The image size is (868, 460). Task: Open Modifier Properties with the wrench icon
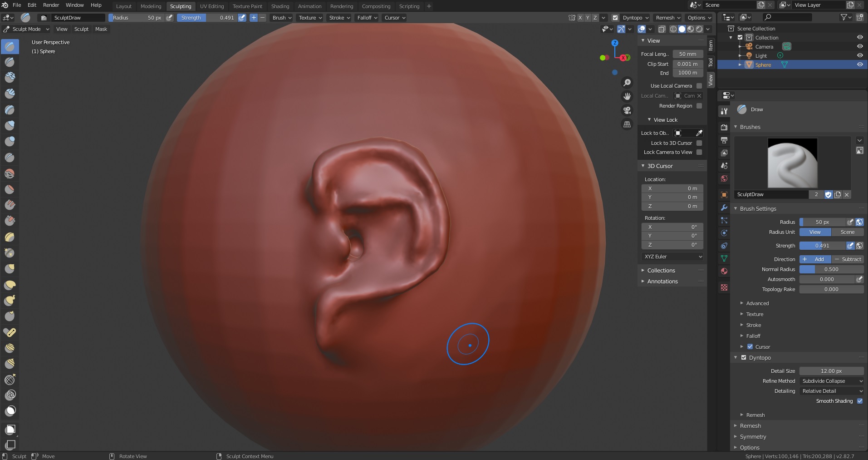coord(724,208)
